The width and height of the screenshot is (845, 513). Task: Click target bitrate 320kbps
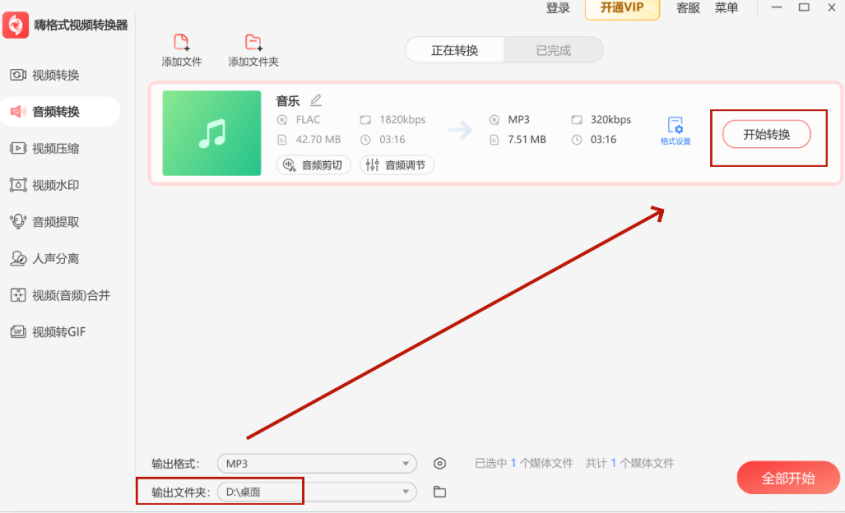(x=611, y=120)
